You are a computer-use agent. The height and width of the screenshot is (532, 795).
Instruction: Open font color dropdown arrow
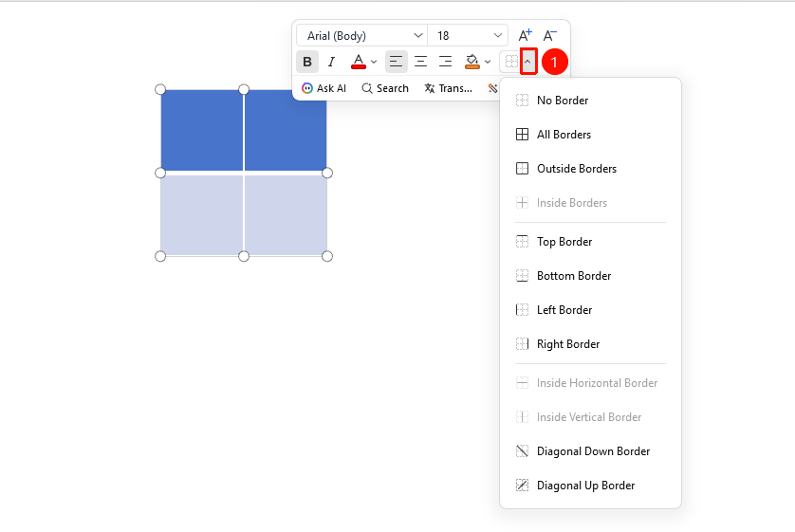pyautogui.click(x=374, y=62)
